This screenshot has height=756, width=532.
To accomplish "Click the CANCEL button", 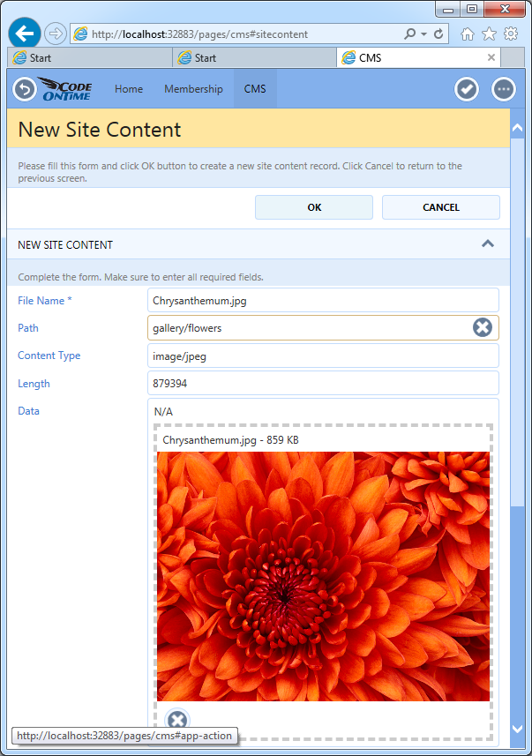I will point(441,207).
